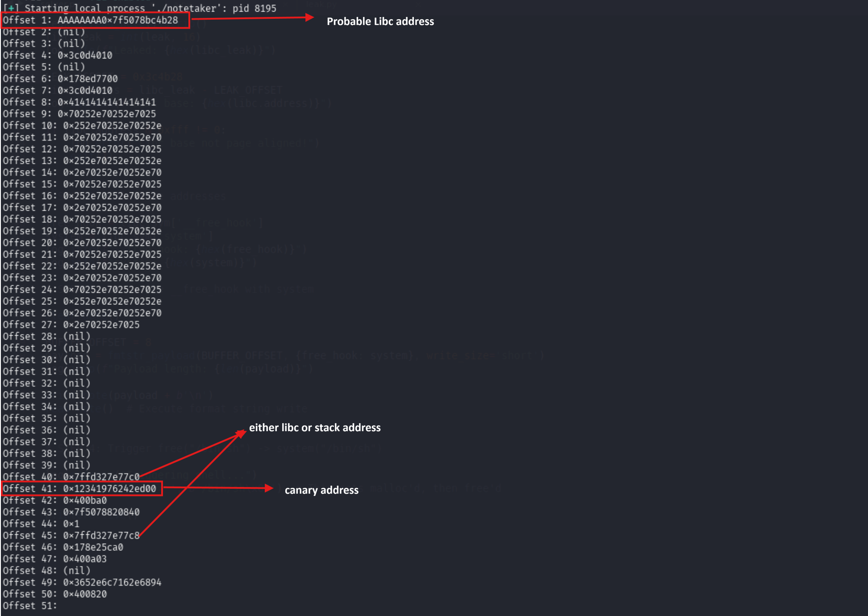Viewport: 868px width, 616px height.
Task: Click the 'Probable Libc address' annotation label
Action: pyautogui.click(x=380, y=21)
